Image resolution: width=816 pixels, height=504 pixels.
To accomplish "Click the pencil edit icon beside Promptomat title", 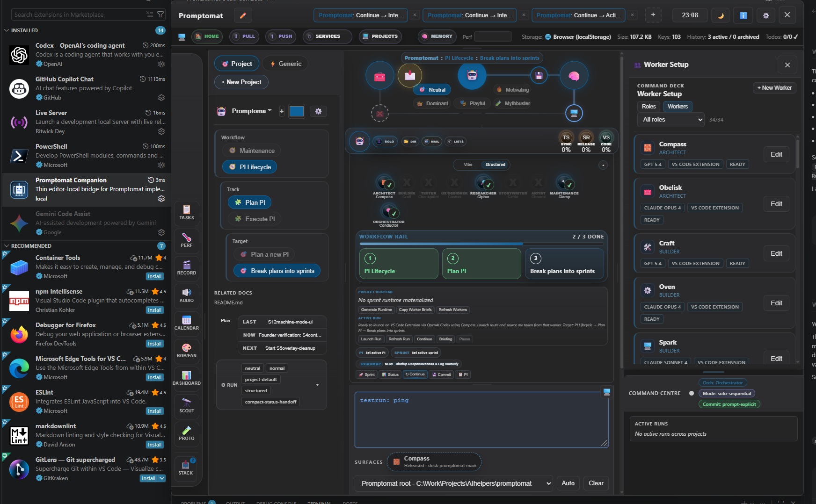I will pyautogui.click(x=243, y=15).
